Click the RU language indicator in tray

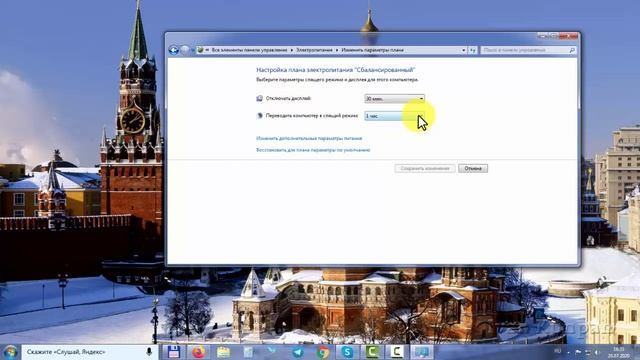pyautogui.click(x=558, y=351)
